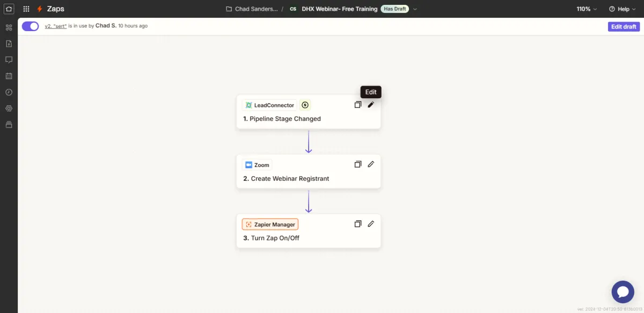Click the '10 hours ago' timestamp
644x313 pixels.
pyautogui.click(x=133, y=26)
